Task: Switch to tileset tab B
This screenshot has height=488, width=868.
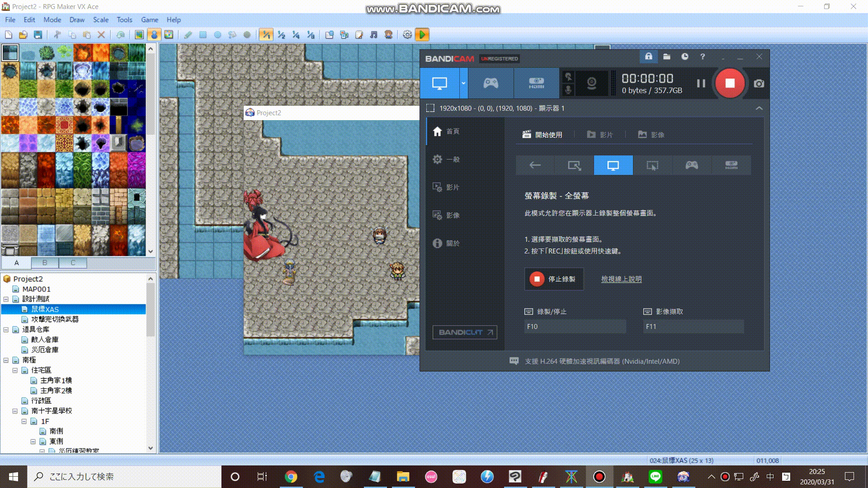Action: coord(45,263)
